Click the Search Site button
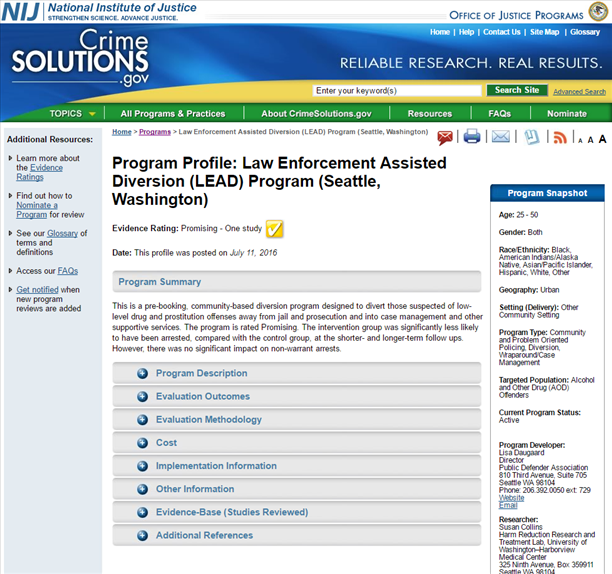The height and width of the screenshot is (574, 612). tap(517, 90)
